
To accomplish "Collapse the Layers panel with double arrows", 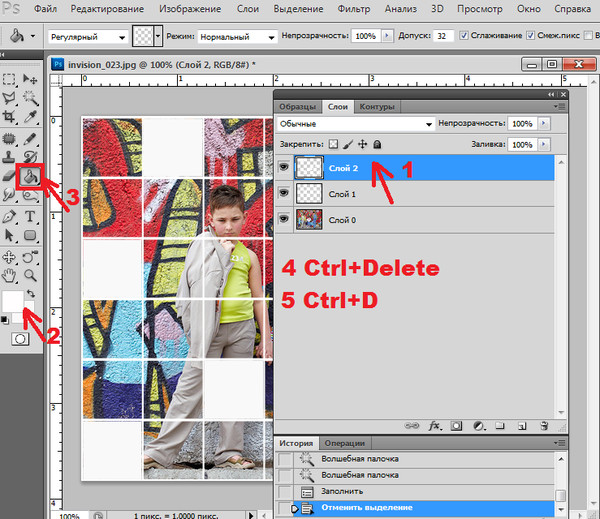I will point(551,94).
